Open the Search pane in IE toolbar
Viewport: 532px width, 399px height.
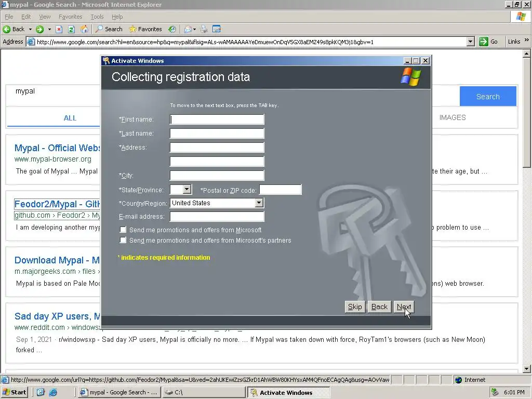point(109,29)
